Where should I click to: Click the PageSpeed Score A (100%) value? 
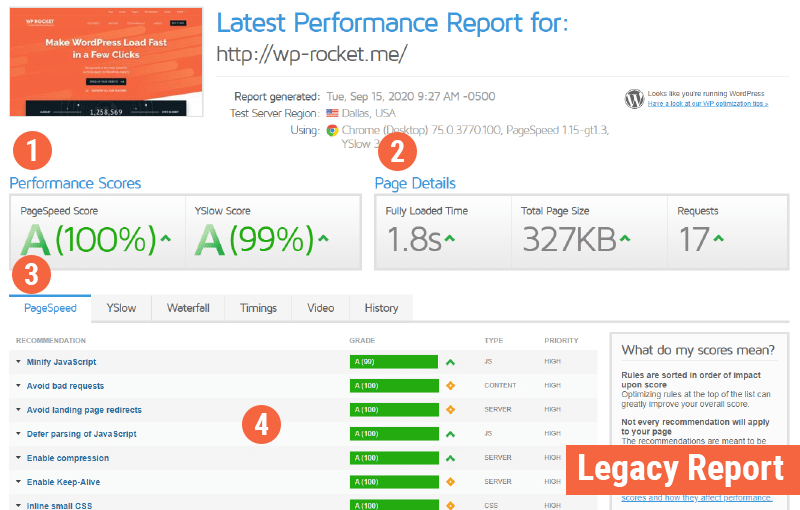(x=88, y=239)
